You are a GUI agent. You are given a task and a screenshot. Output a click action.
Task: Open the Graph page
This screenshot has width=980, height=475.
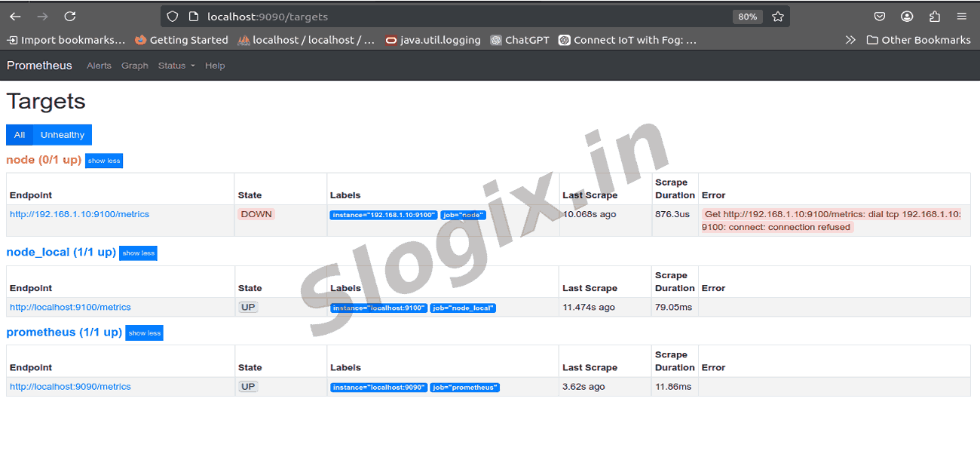(135, 66)
